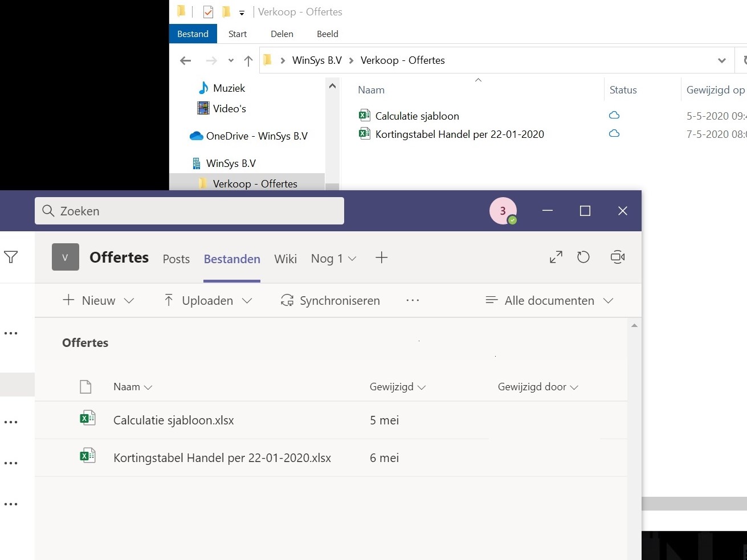747x560 pixels.
Task: Click the Teams file list scroll up arrow
Action: (634, 325)
